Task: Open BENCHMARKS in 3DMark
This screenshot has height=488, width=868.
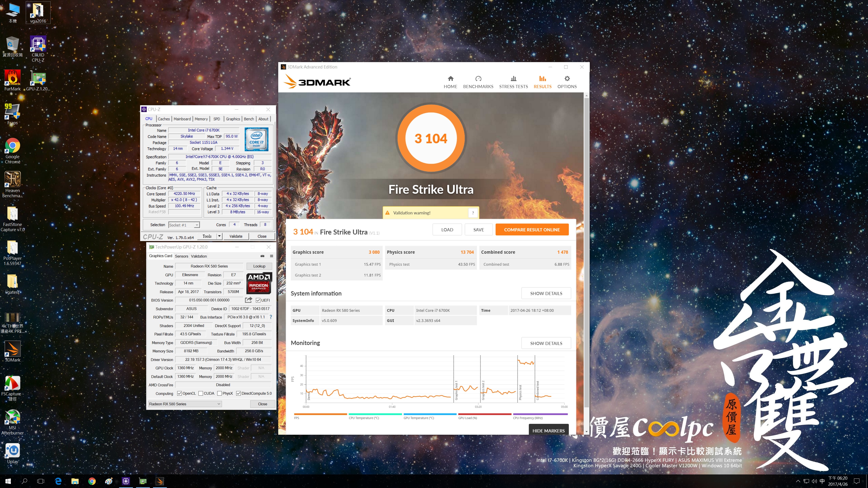Action: [478, 82]
